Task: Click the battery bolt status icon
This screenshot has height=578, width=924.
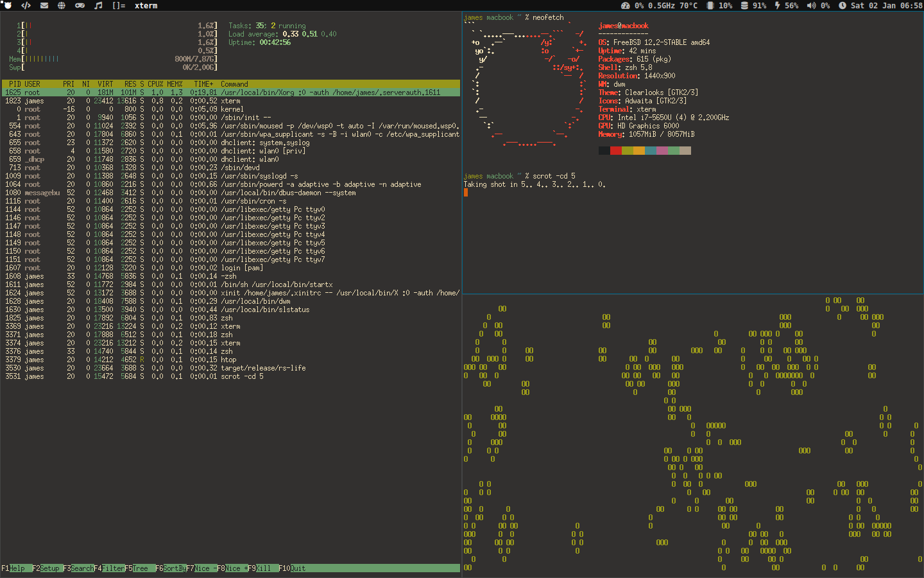Action: click(778, 5)
